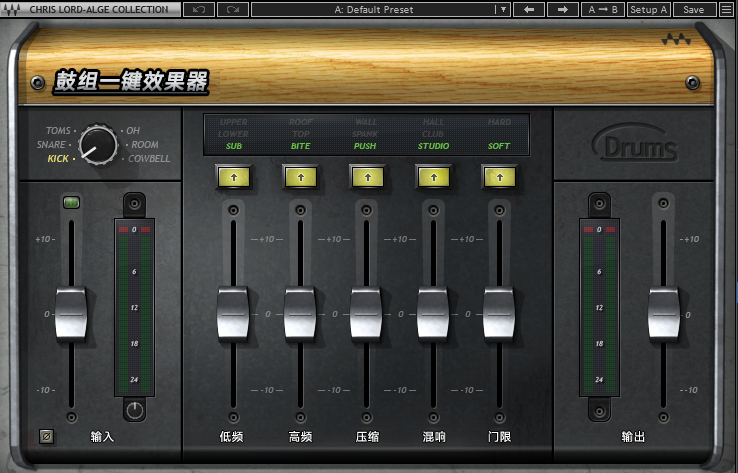
Task: Select COWBELL drum type
Action: tap(149, 159)
